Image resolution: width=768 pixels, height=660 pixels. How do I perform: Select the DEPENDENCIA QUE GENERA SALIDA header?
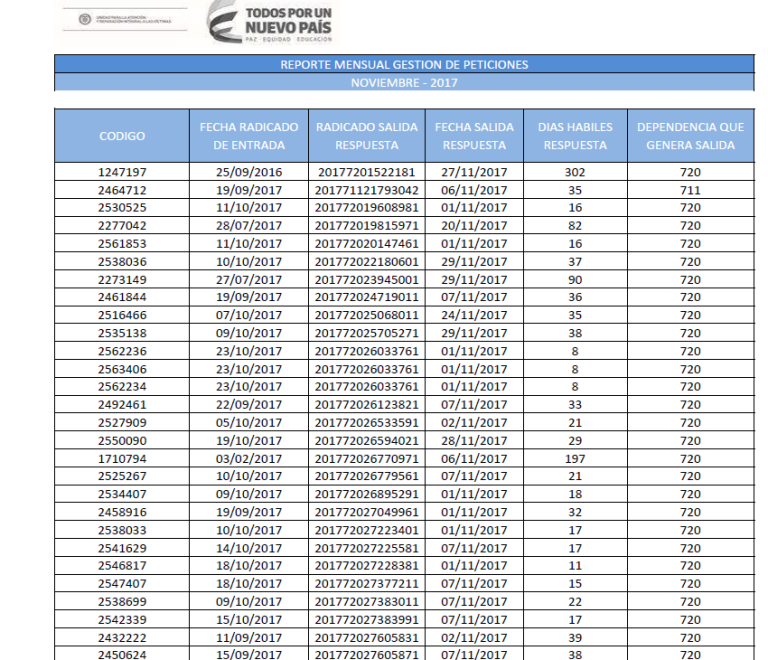(691, 136)
